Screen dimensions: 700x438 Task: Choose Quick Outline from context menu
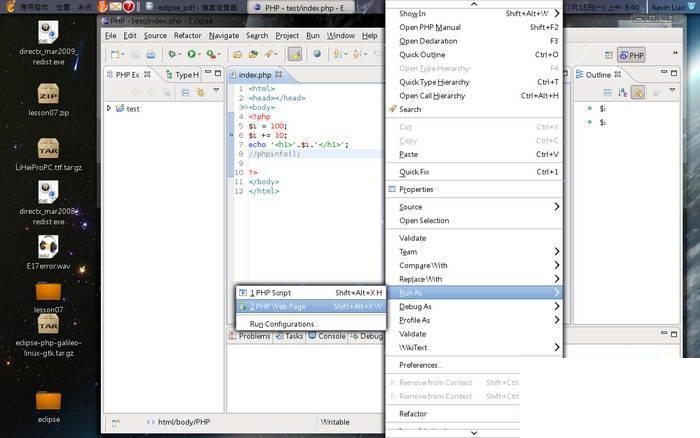point(474,54)
